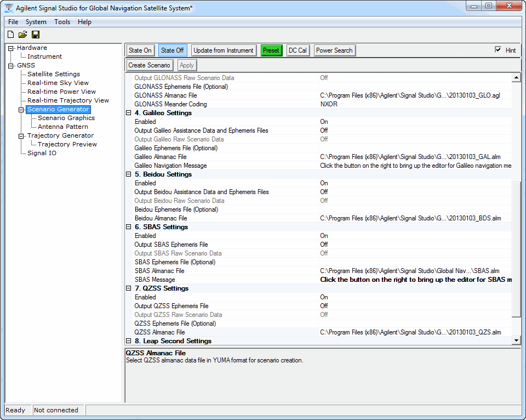
Task: Click the DC Cal button
Action: (x=298, y=50)
